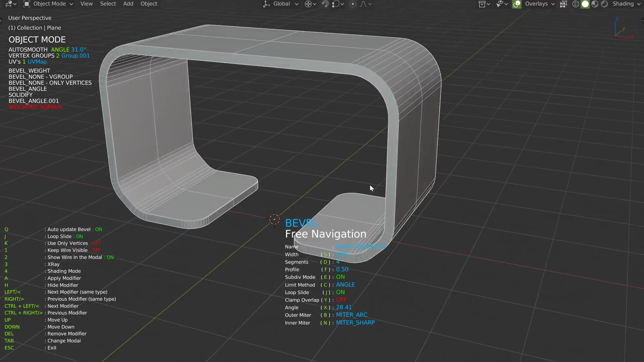644x362 pixels.
Task: Switch to rendered viewport shading
Action: (x=604, y=4)
